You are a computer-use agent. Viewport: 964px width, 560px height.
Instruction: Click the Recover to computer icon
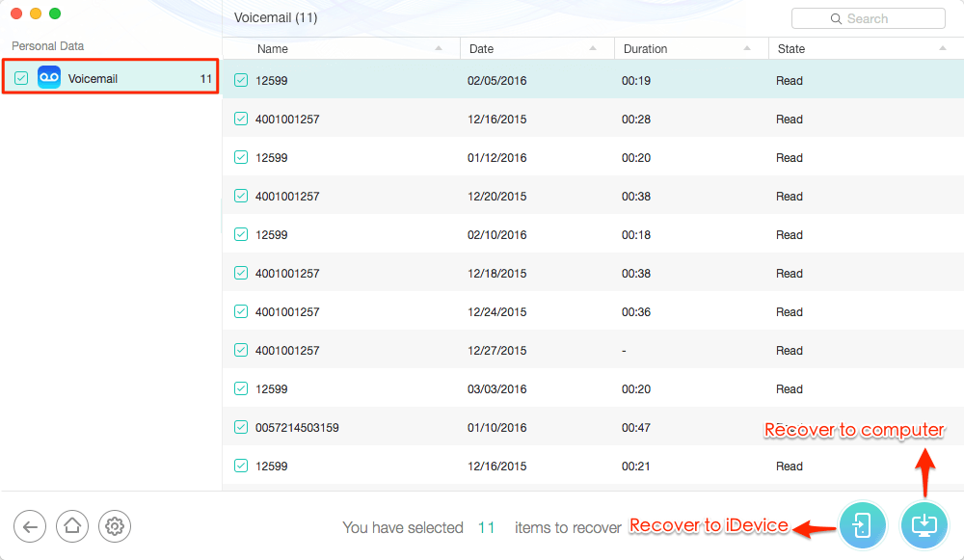924,525
